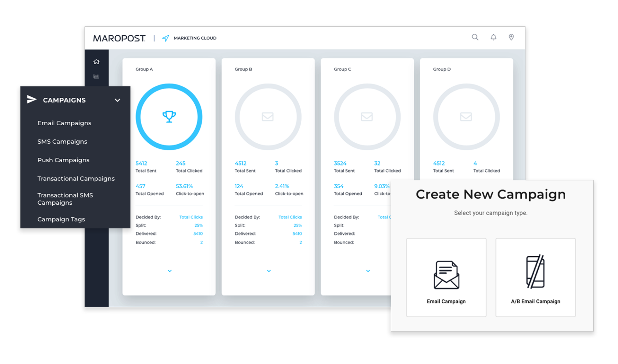
Task: Expand Group C details chevron
Action: click(368, 271)
